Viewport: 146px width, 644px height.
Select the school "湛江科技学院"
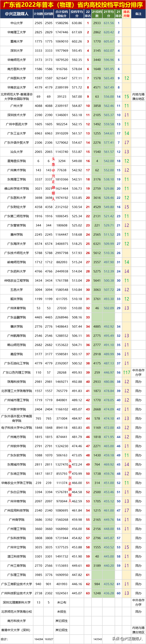tap(17, 557)
